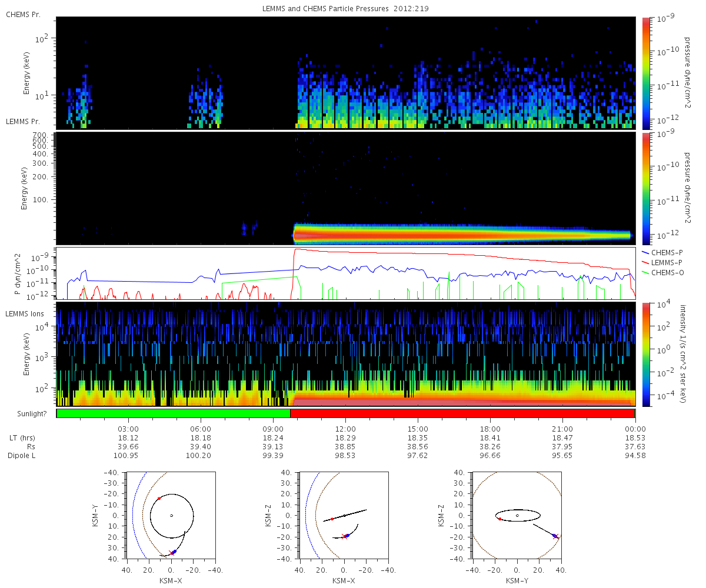Click the LEMMS pressure color bar
Screen dimensions: 706x588
pyautogui.click(x=646, y=188)
